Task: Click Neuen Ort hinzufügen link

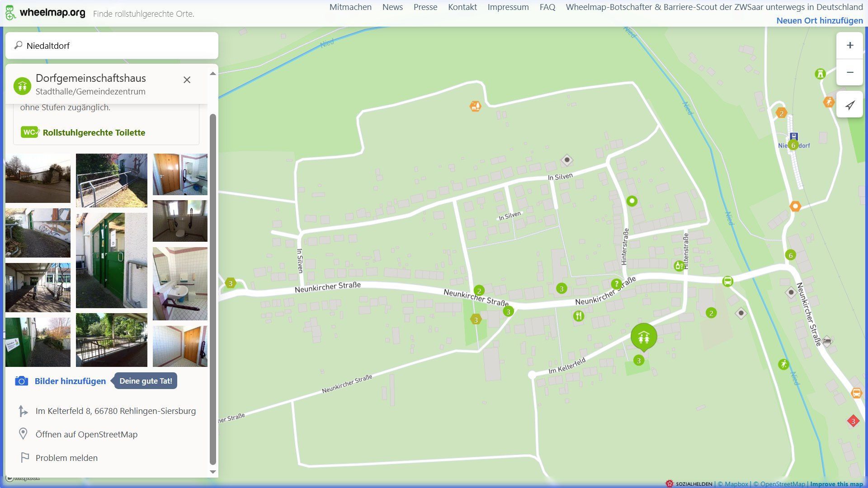Action: tap(819, 20)
